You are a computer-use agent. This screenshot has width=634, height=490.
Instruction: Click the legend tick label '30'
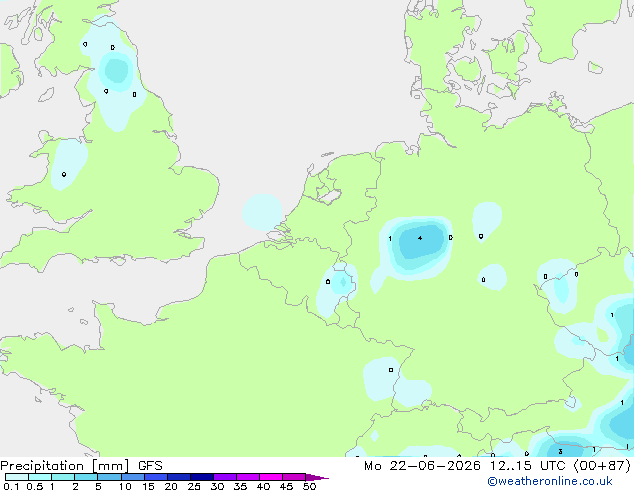(x=217, y=486)
